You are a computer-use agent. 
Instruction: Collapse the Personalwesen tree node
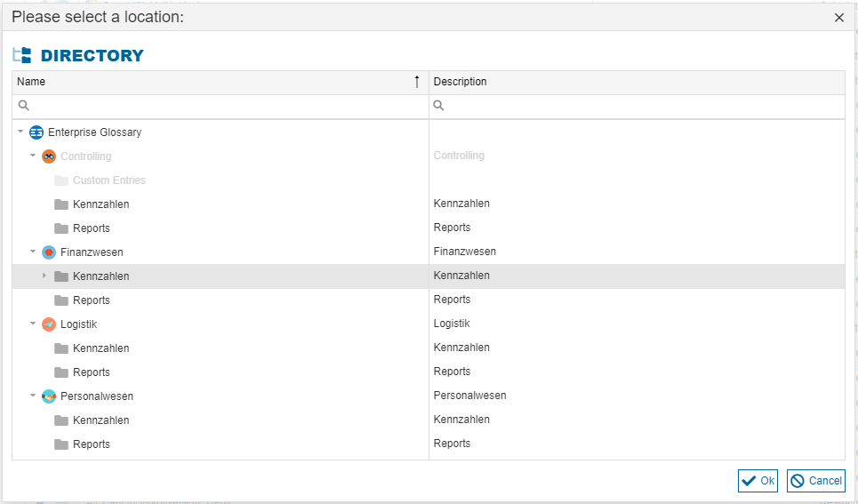point(33,396)
